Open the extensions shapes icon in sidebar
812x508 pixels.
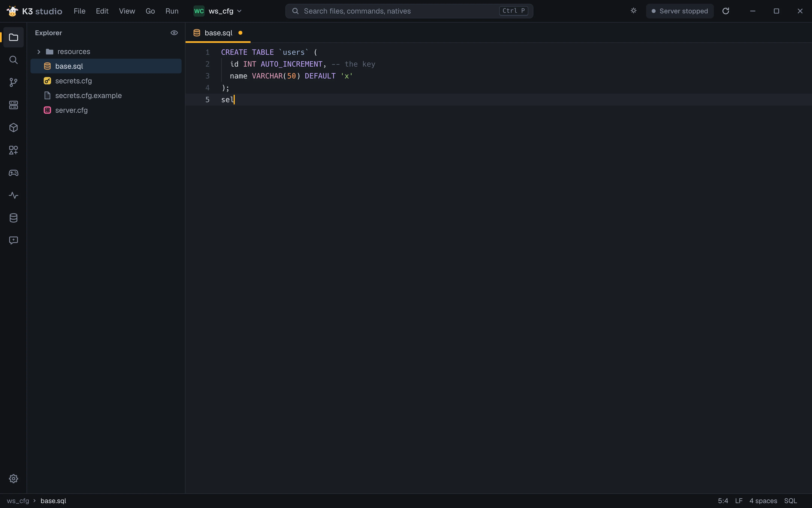point(13,150)
